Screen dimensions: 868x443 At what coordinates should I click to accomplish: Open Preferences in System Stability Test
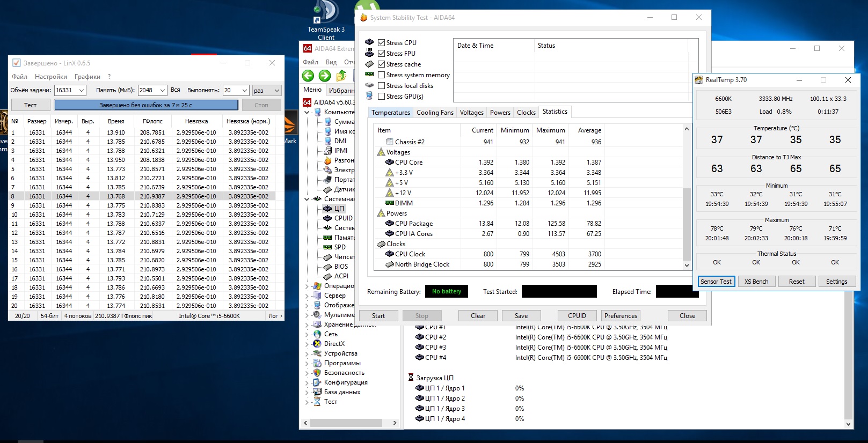coord(621,316)
